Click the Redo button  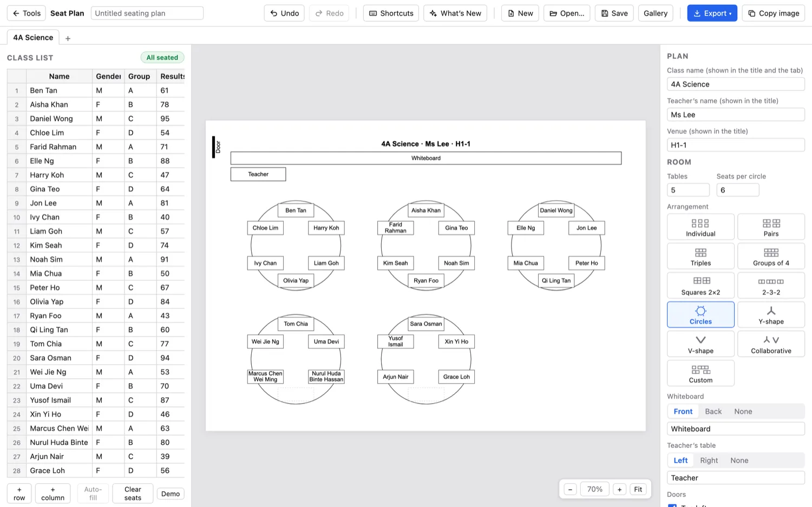329,13
